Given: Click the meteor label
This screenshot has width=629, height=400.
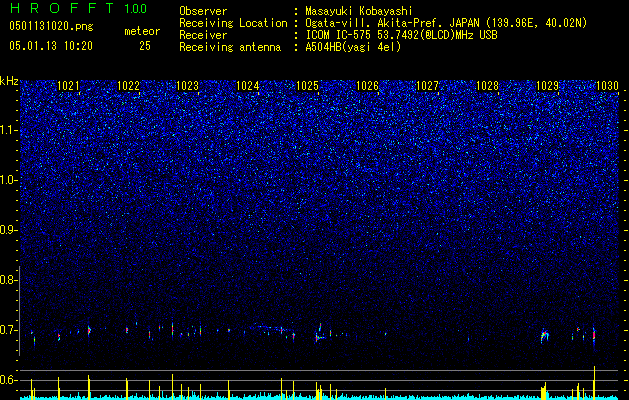Looking at the screenshot, I should click(x=142, y=31).
